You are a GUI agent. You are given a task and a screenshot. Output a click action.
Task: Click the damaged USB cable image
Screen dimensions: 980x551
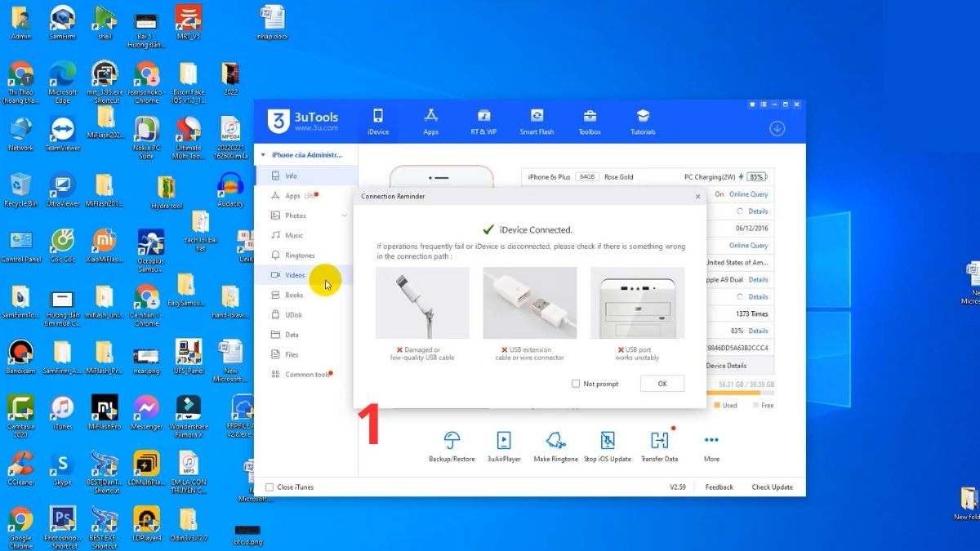coord(422,303)
